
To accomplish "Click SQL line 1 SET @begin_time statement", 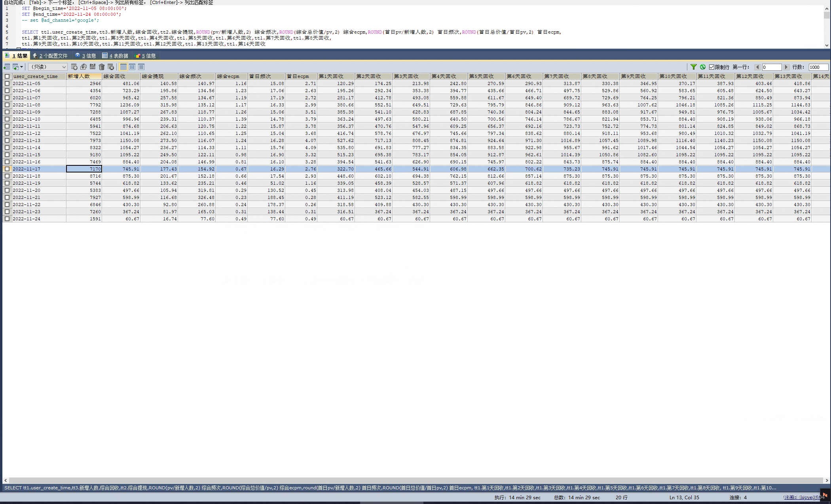I will point(74,8).
